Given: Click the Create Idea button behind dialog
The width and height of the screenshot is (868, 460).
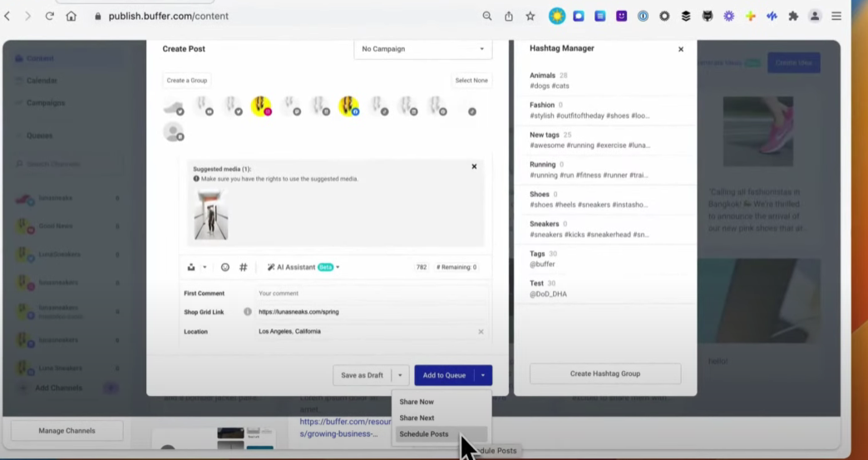Looking at the screenshot, I should (x=793, y=62).
